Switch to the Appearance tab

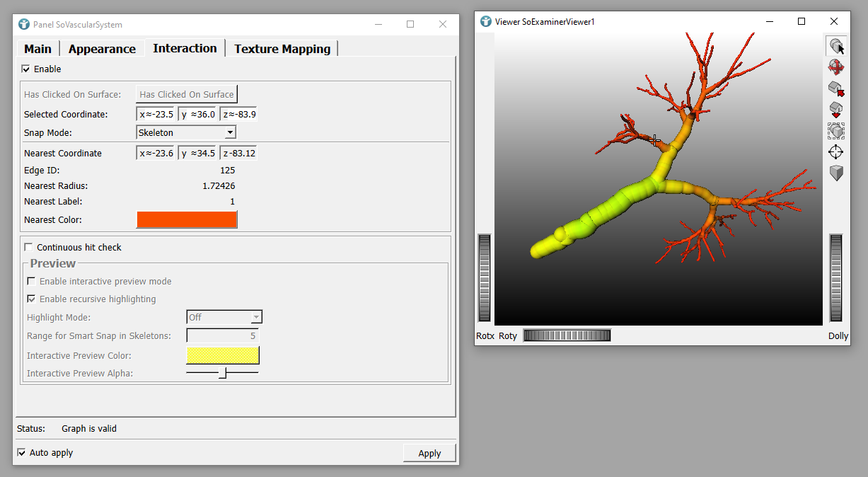tap(102, 49)
